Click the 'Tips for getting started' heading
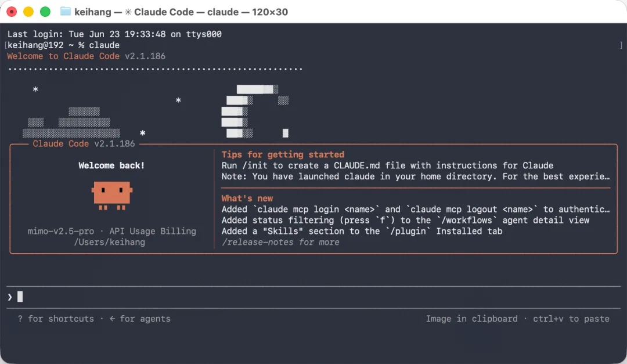627x364 pixels. pos(283,154)
